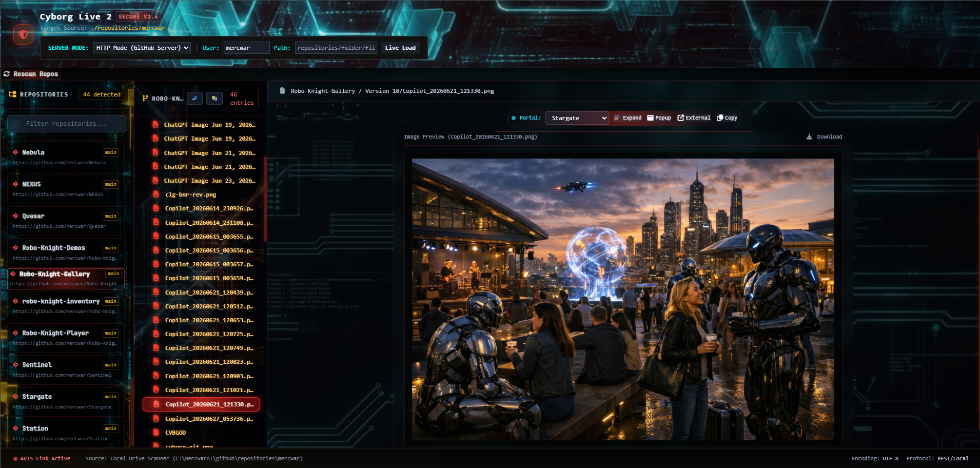The image size is (980, 468).
Task: Select the Robo-Knight-Player repository
Action: tap(66, 338)
